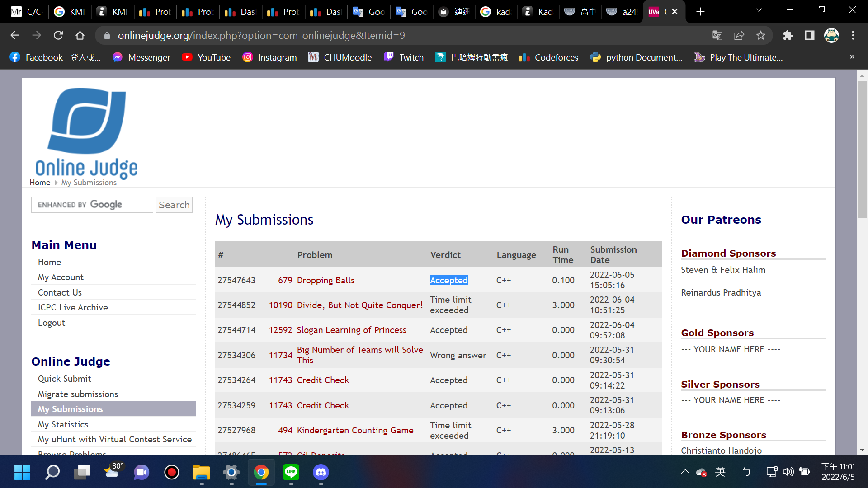Viewport: 868px width, 488px height.
Task: Click the Google Translate icon in address bar
Action: pos(717,35)
